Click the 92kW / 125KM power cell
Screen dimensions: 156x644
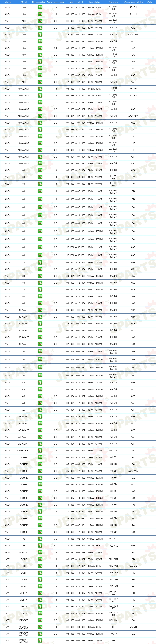(x=95, y=552)
